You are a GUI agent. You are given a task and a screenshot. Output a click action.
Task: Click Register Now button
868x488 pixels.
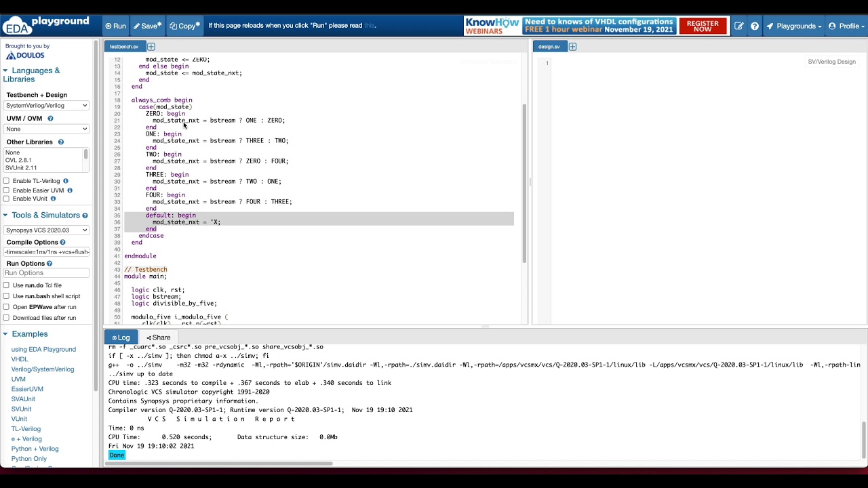point(703,26)
